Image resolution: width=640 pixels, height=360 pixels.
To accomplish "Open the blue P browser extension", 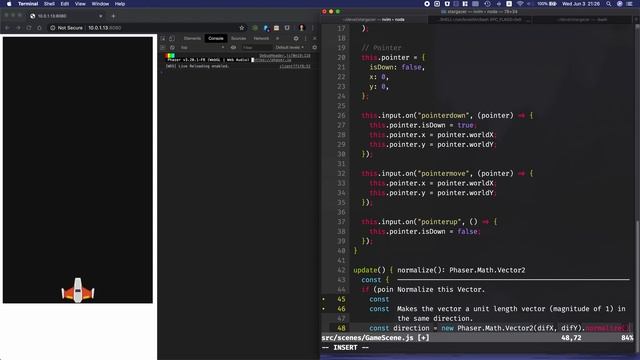I will (266, 28).
